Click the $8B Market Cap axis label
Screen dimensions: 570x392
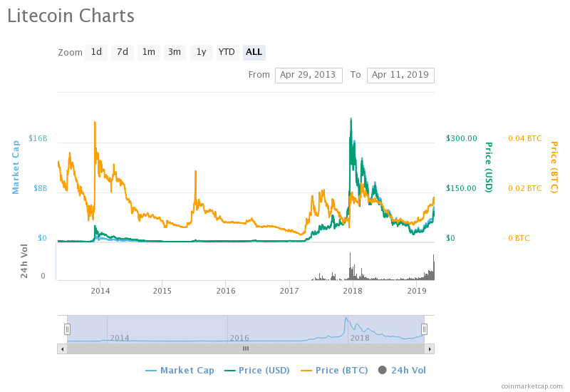point(41,188)
